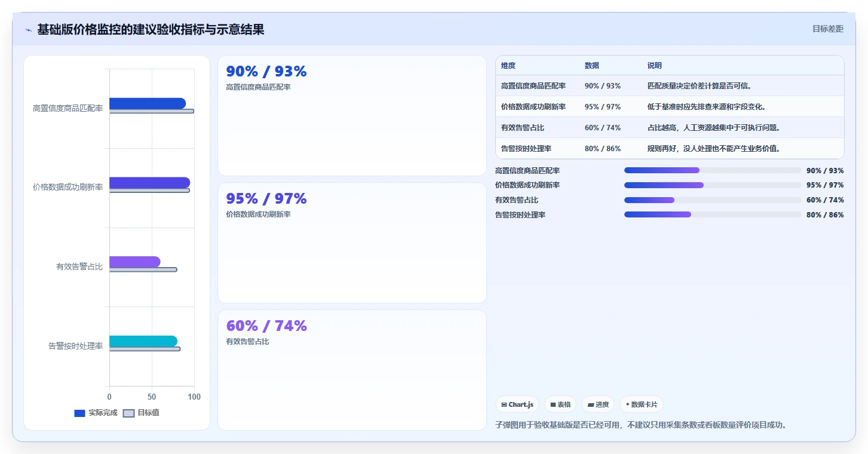
Task: Click the 有效告警占比 progress bar
Action: (x=713, y=200)
